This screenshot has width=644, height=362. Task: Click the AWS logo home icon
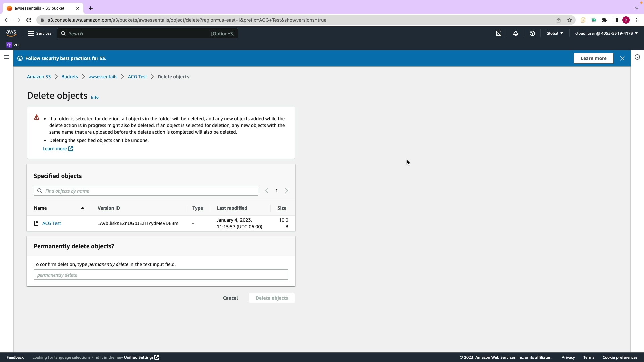pos(11,33)
